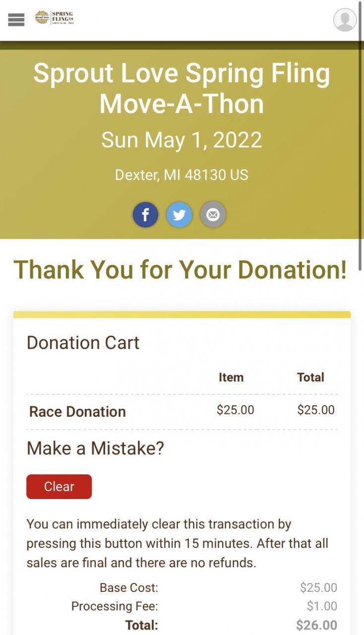Image resolution: width=364 pixels, height=635 pixels.
Task: Click the Make a Mistake? heading
Action: 95,448
